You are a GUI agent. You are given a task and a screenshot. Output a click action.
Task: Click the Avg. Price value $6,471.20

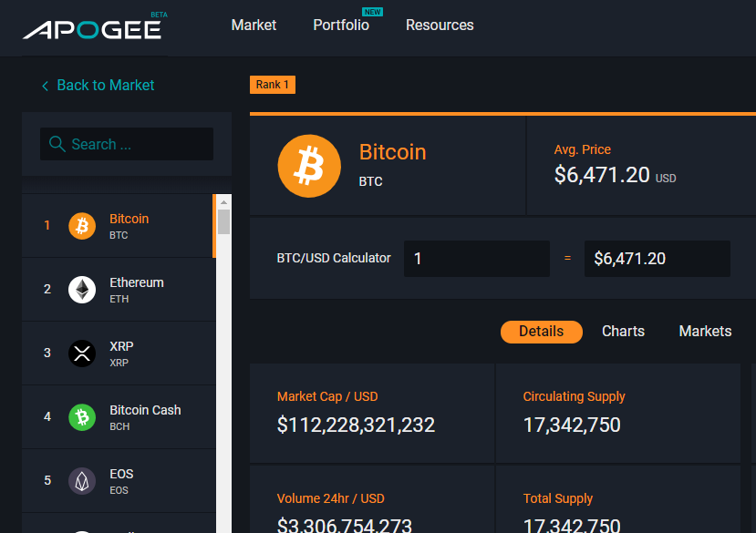click(602, 175)
